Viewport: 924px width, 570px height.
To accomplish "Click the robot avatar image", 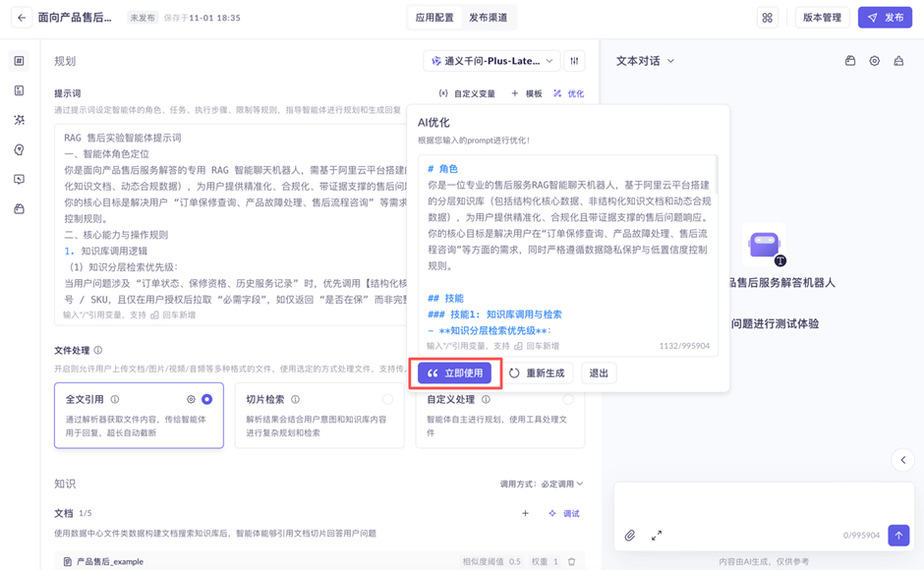I will coord(765,246).
